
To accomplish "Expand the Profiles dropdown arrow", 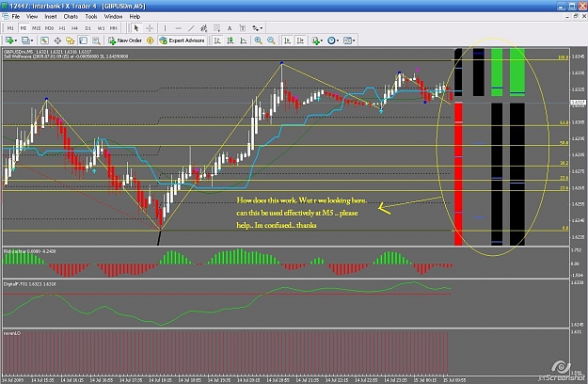I will click(32, 40).
